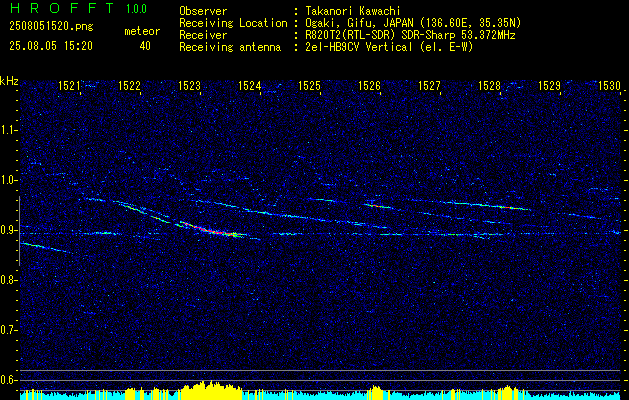Click the Receiving antenna label
Screen dimensions: 629x400
click(x=230, y=47)
